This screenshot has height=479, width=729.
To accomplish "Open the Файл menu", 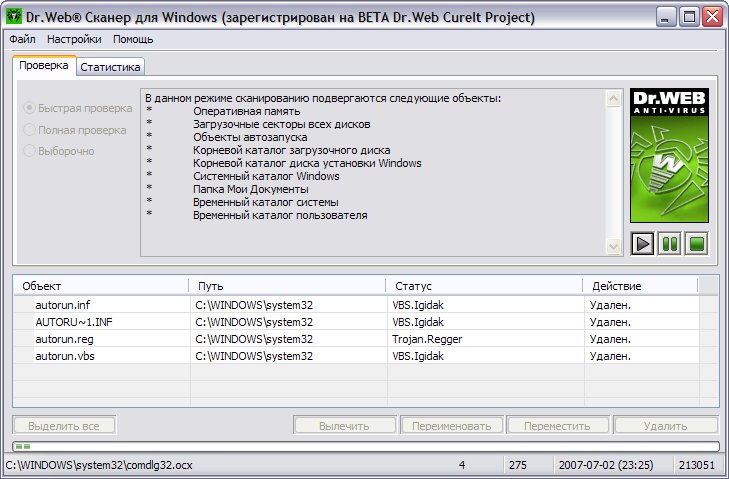I will [22, 39].
